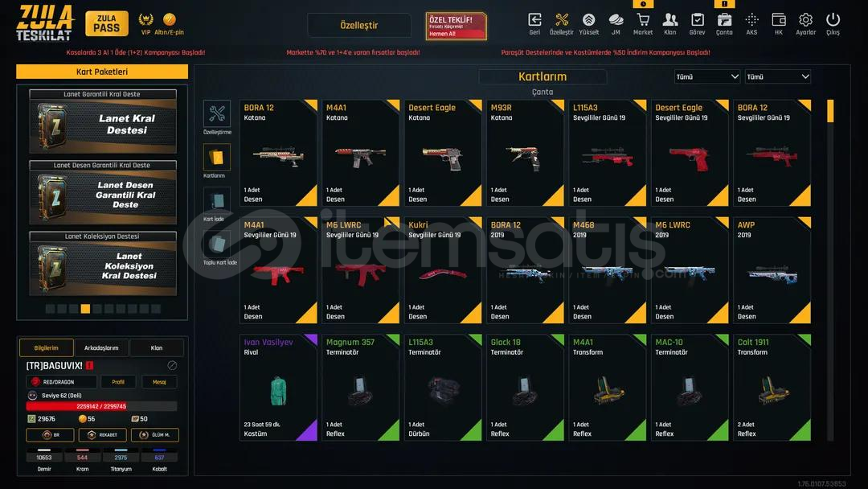Select the first pack page indicator square
The width and height of the screenshot is (868, 489).
coord(50,309)
